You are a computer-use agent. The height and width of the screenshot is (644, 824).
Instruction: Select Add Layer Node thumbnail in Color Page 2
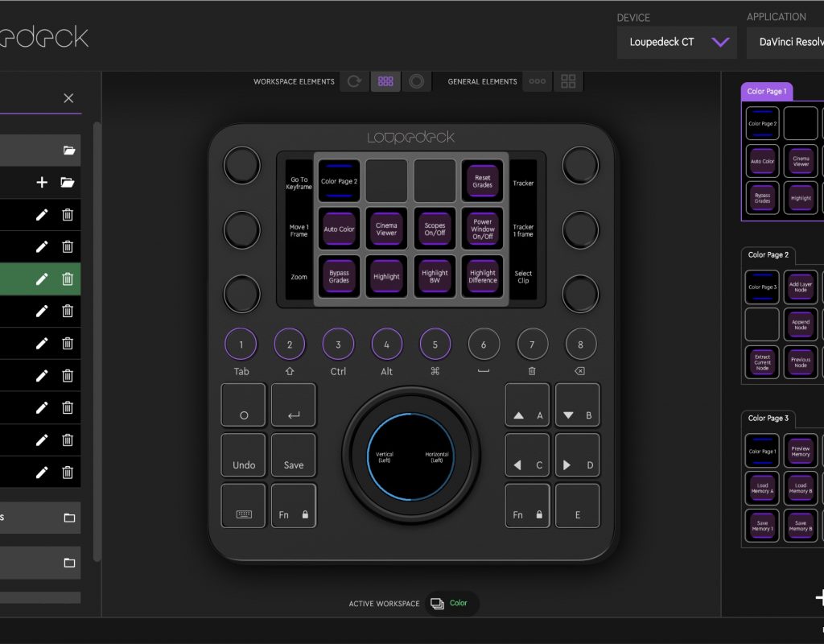(x=801, y=287)
